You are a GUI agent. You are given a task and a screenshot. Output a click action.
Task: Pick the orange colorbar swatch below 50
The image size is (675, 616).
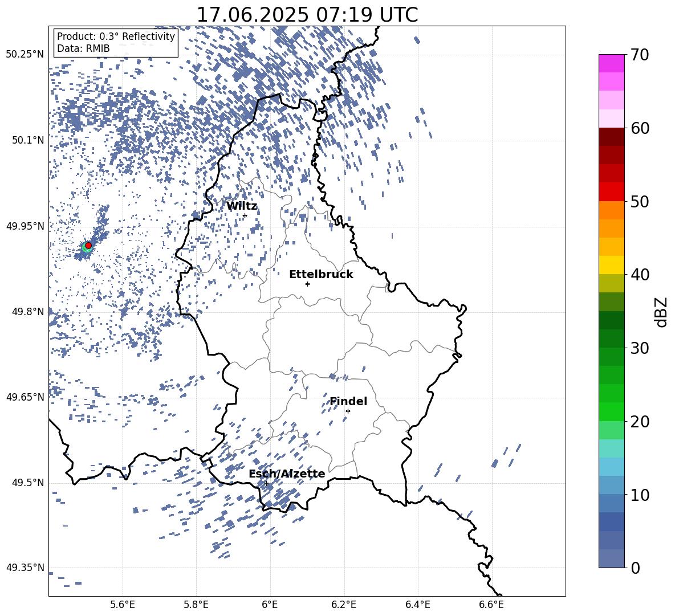pyautogui.click(x=612, y=210)
